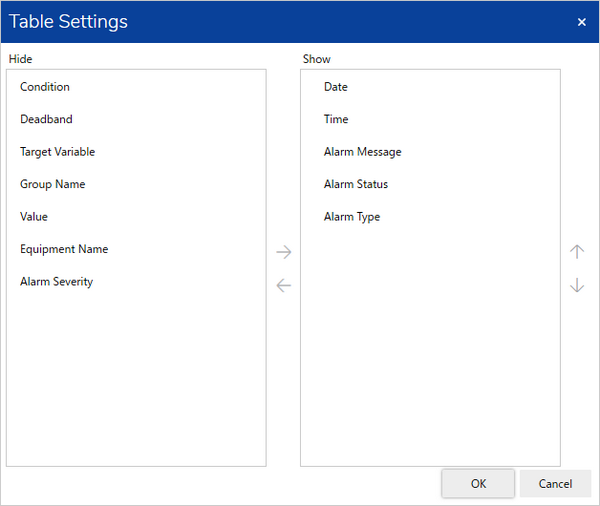Select Equipment Name in Hide list

pyautogui.click(x=64, y=249)
